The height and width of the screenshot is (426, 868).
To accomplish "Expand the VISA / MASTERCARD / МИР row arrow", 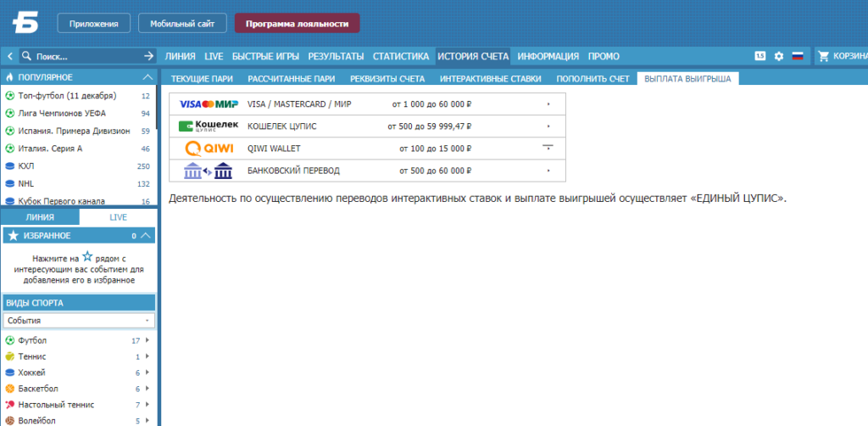I will pyautogui.click(x=548, y=104).
